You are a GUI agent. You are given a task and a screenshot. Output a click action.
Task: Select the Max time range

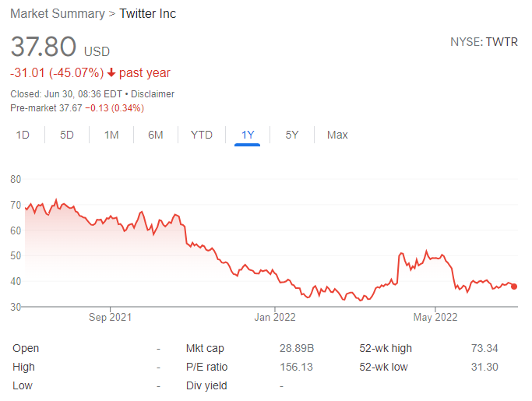pos(337,135)
